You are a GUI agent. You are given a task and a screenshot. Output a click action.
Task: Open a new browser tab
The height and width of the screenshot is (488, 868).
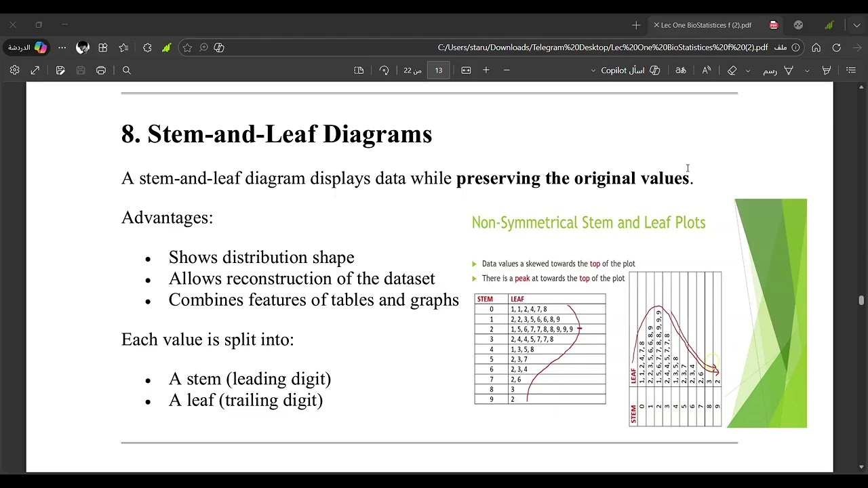point(636,25)
